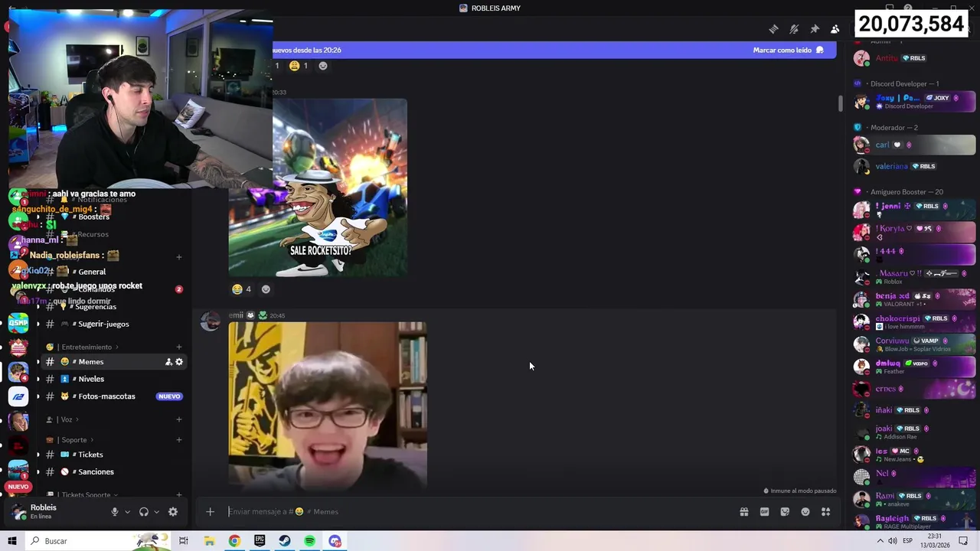Click emii's avatar in chat

pyautogui.click(x=210, y=321)
